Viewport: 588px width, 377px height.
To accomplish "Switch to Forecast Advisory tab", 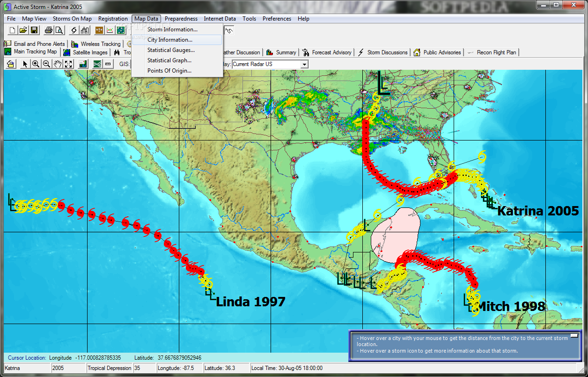I will pyautogui.click(x=327, y=52).
